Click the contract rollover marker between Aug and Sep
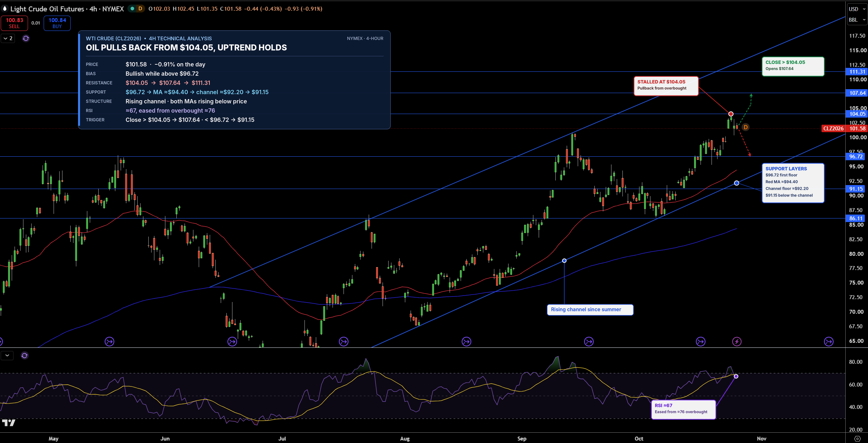The image size is (868, 443). point(466,342)
